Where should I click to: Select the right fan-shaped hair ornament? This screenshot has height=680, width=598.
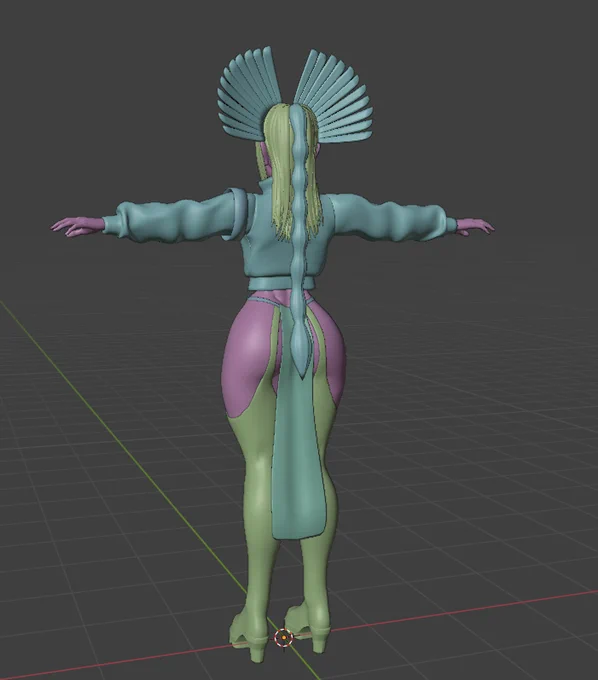point(335,96)
